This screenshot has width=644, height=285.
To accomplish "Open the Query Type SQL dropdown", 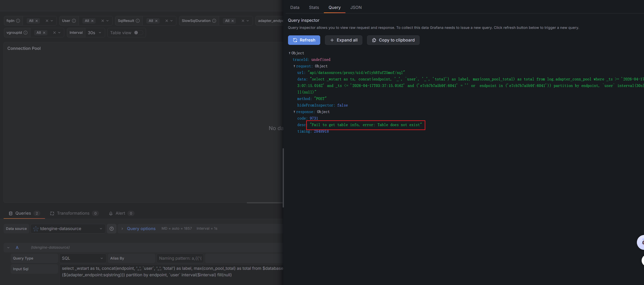I will [x=82, y=258].
